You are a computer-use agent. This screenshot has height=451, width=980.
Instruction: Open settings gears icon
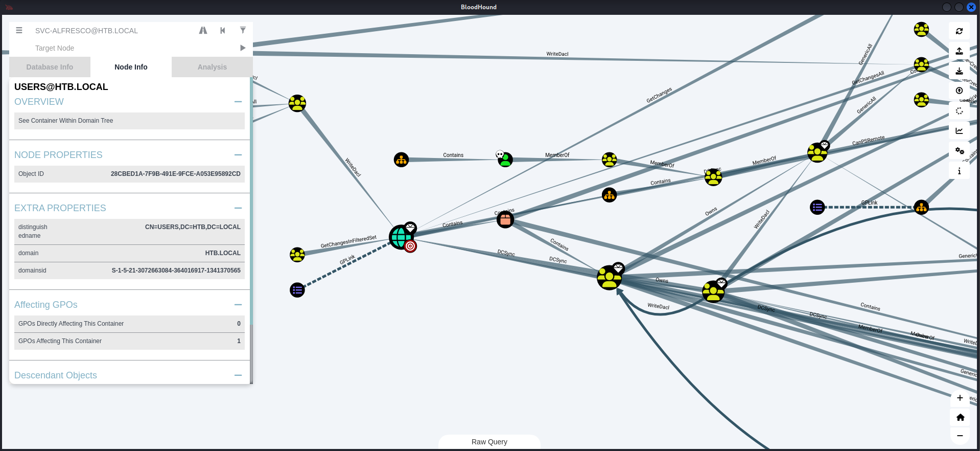pyautogui.click(x=959, y=151)
